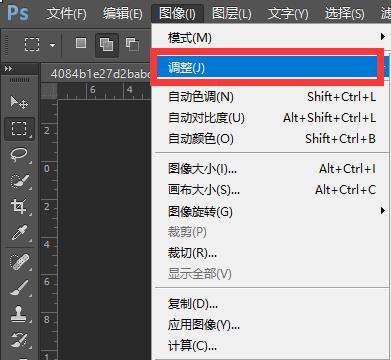Click the submenu arrow beside 图像旋转(G)
This screenshot has height=360, width=391.
point(383,211)
